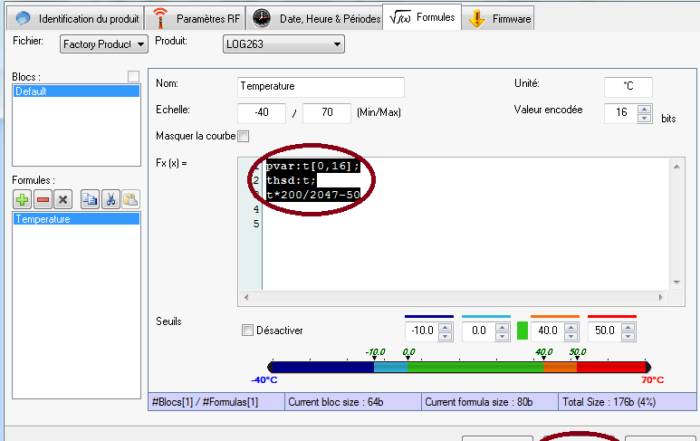Click the 0.0 marker on threshold bar
The height and width of the screenshot is (441, 700).
(408, 358)
